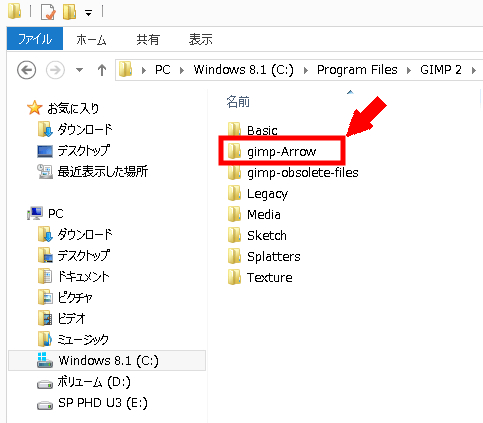Go up one folder level
The height and width of the screenshot is (423, 483).
tap(102, 70)
